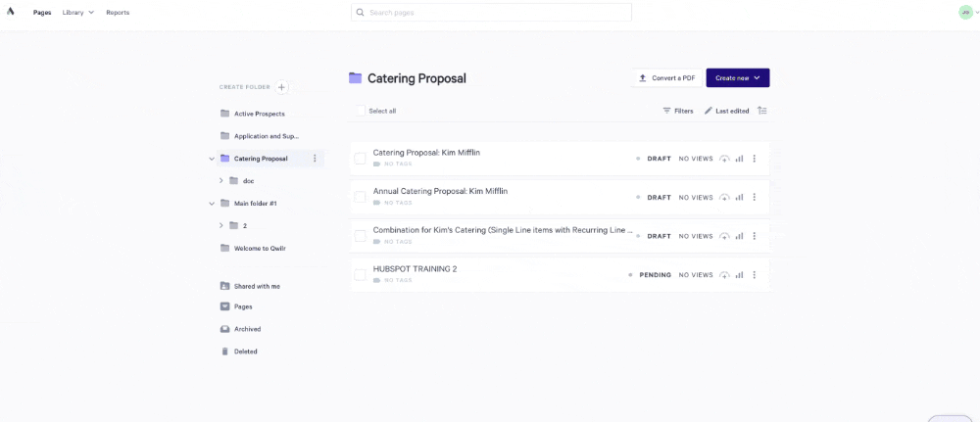Check the Catering Proposal: Kim Mifflin checkbox
Image resolution: width=980 pixels, height=422 pixels.
pos(360,159)
